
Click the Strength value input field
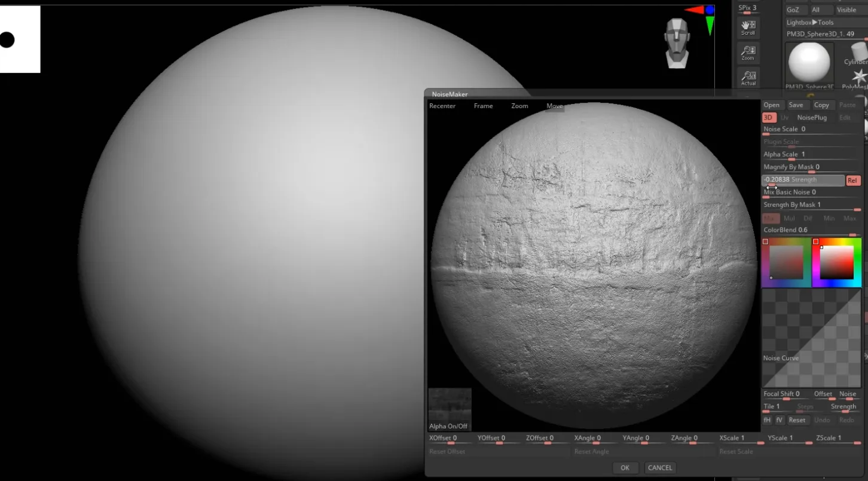pos(803,180)
